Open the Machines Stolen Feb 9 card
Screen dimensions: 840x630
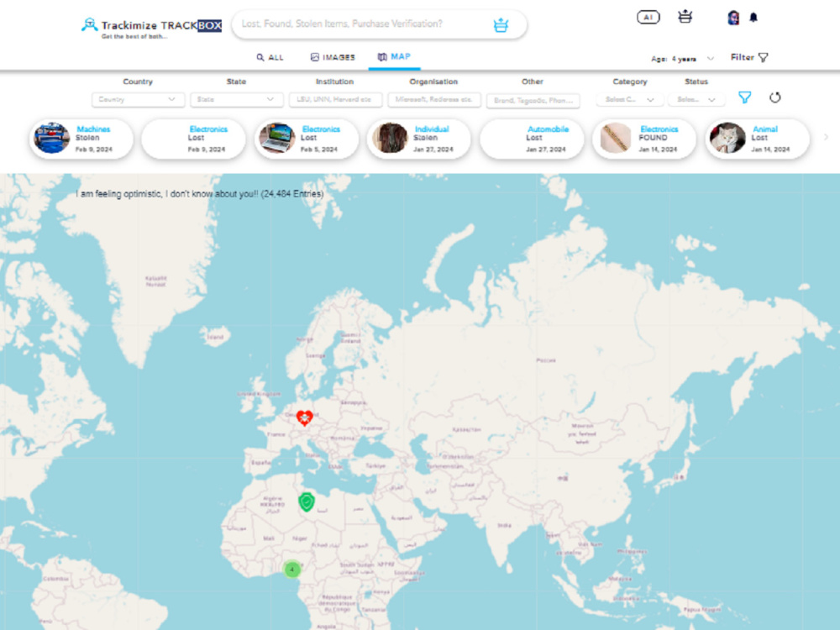pyautogui.click(x=81, y=139)
